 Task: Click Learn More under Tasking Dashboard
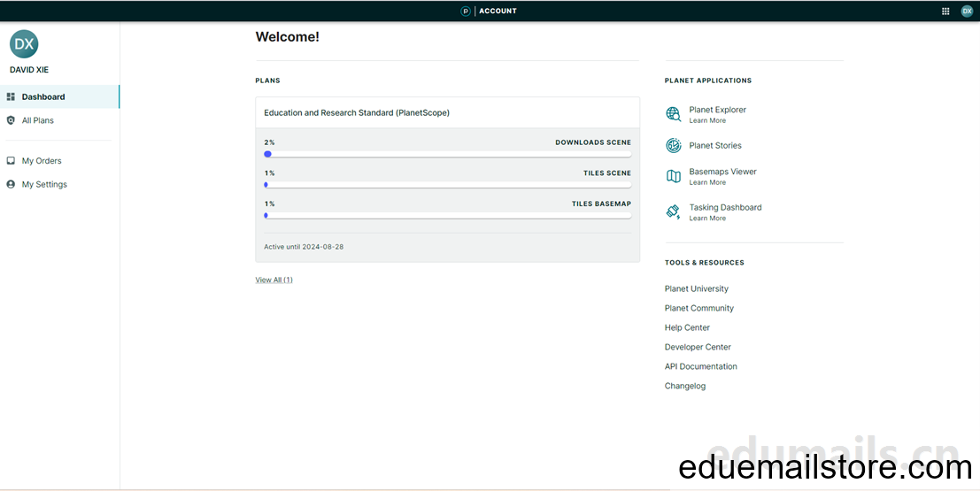(x=707, y=218)
